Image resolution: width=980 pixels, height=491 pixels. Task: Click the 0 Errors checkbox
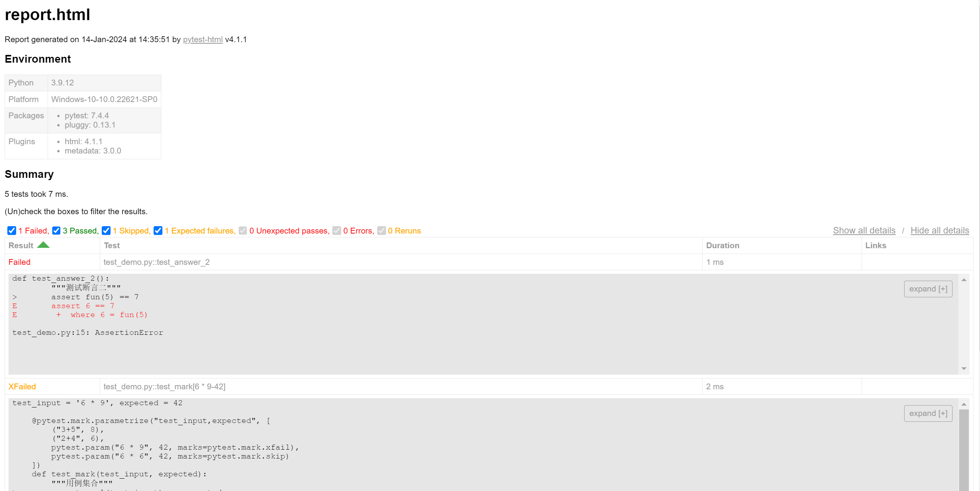(337, 231)
